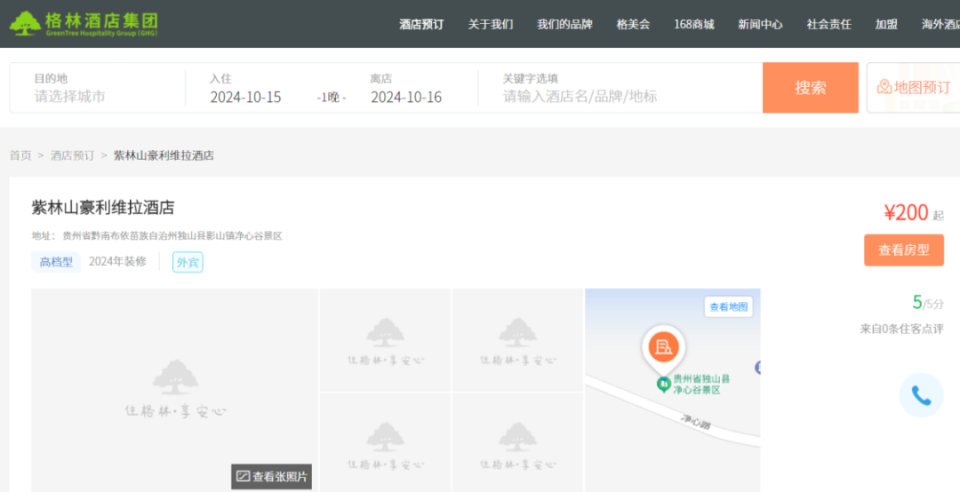Go to 酒店预订 breadcrumb link
Viewport: 960px width, 492px height.
click(x=72, y=155)
